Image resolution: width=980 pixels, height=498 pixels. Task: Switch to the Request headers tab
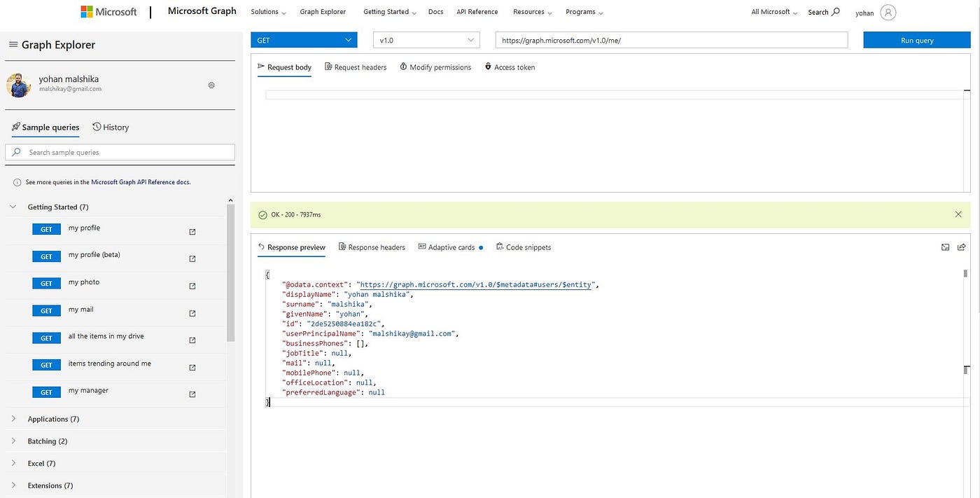[356, 67]
